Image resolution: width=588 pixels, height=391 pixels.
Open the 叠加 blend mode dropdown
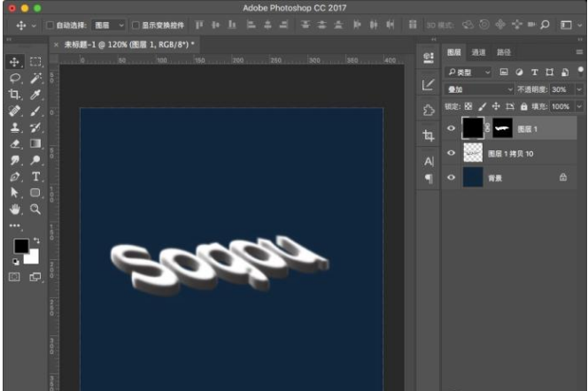coord(480,89)
